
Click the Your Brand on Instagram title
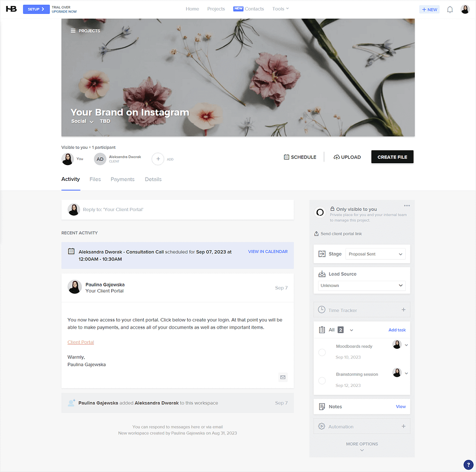130,112
